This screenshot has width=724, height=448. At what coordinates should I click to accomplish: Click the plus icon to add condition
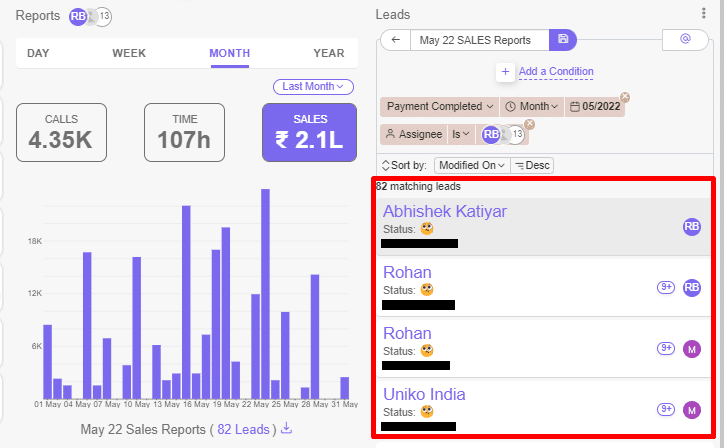[x=505, y=72]
